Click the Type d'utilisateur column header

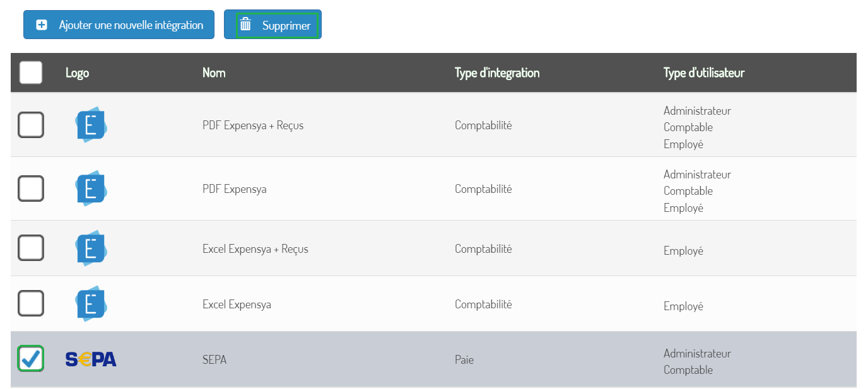[704, 73]
